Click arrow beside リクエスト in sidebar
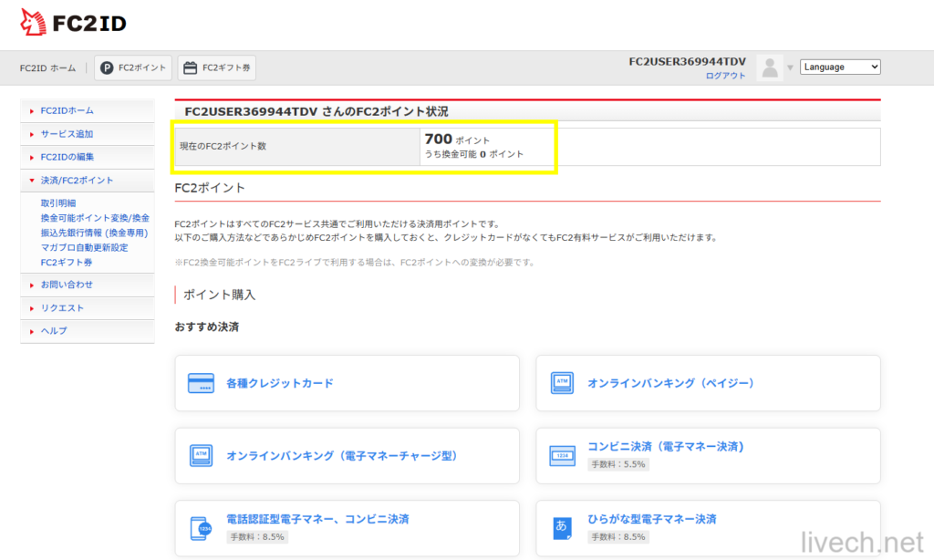 coord(32,308)
